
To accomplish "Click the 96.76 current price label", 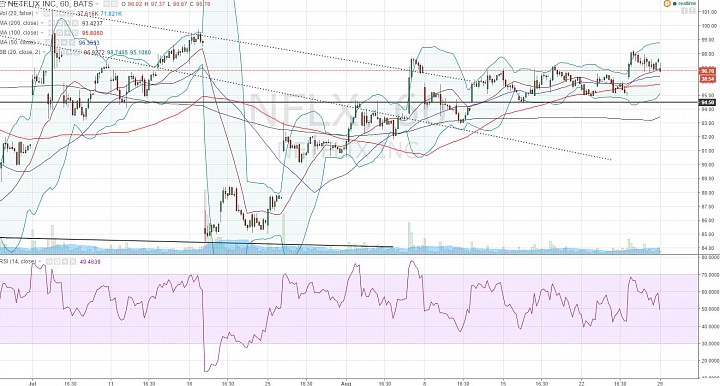I will point(707,71).
